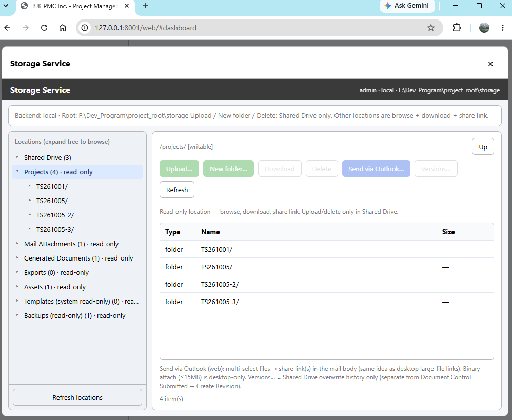Select TS261005-3/ in the locations tree

point(55,229)
